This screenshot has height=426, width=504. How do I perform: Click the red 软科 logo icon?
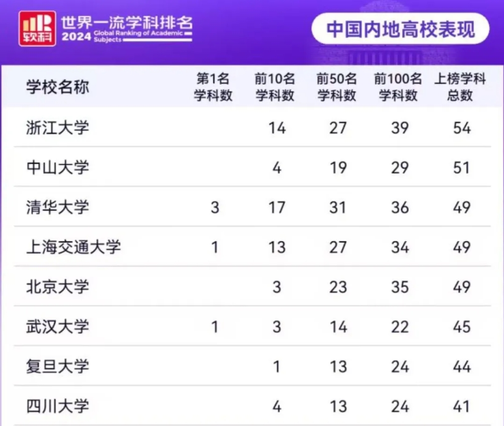coord(37,28)
